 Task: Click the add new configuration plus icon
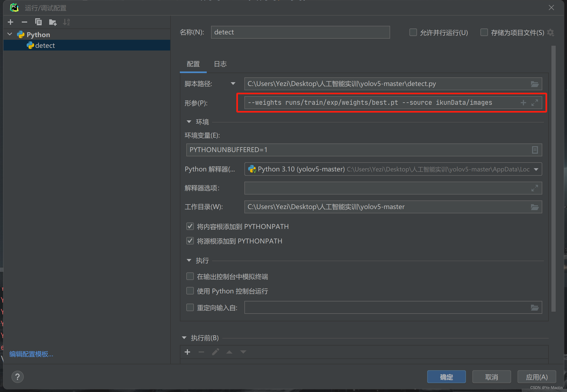(x=10, y=22)
